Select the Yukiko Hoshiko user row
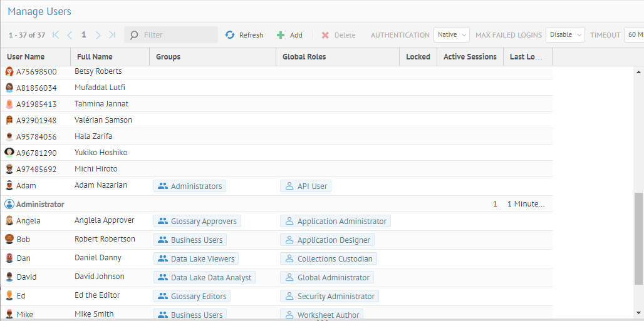Image resolution: width=644 pixels, height=321 pixels. tap(101, 153)
